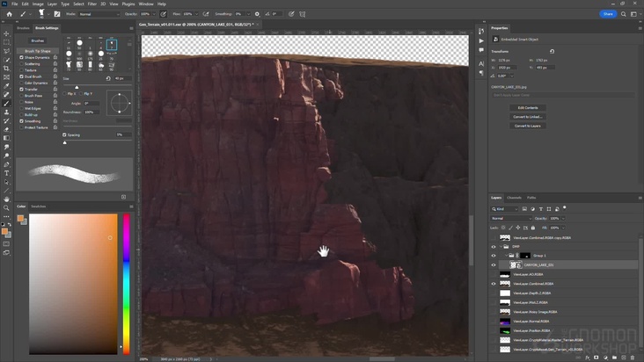Enable Wet Edges checkbox
Screen dimensions: 644x362
21,108
